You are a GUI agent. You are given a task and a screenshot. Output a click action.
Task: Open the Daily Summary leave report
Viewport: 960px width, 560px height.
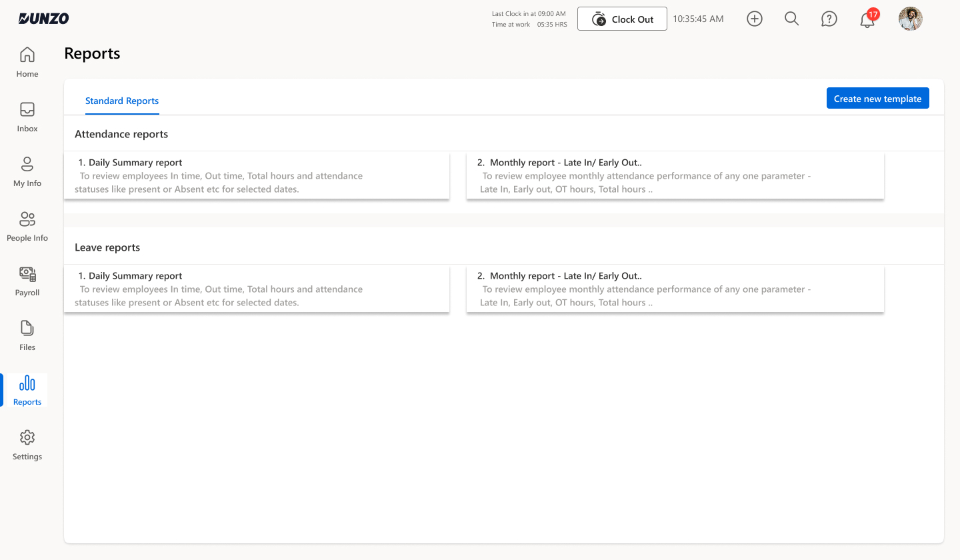(257, 288)
